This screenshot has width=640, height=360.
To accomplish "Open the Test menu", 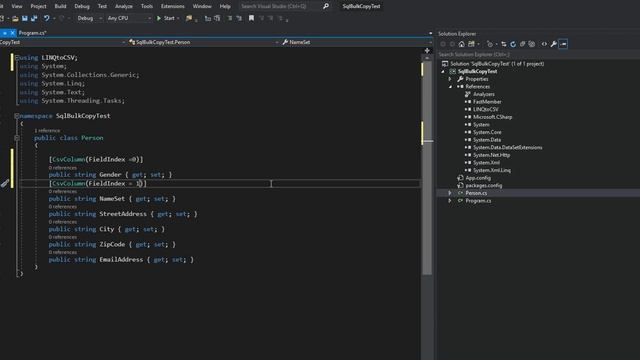I will pyautogui.click(x=102, y=6).
